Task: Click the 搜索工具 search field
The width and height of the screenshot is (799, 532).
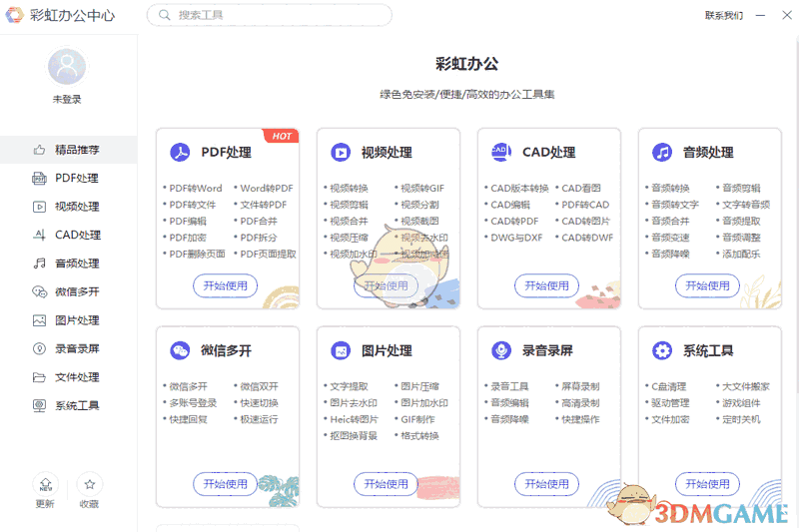Action: click(270, 15)
